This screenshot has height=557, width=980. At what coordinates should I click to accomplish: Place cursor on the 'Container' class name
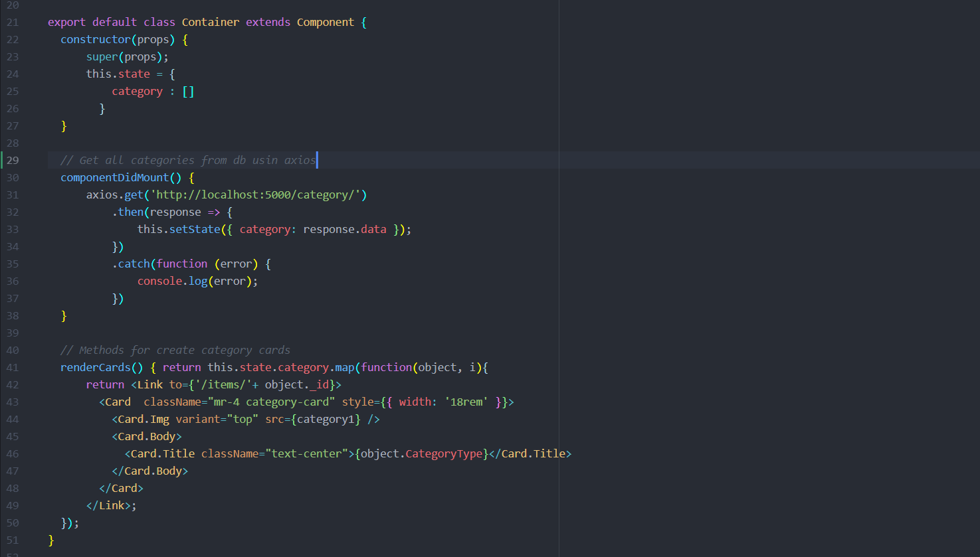[211, 22]
